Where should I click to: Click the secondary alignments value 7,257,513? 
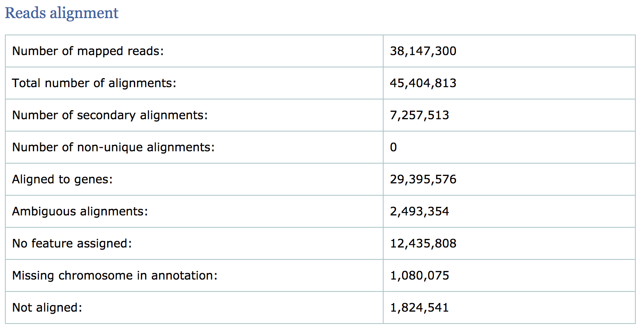pos(419,115)
